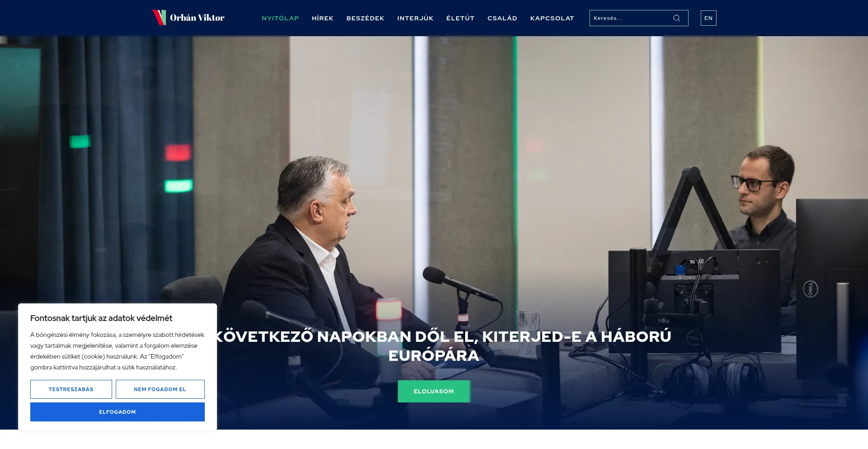Viewport: 868px width, 449px height.
Task: Open cookie settings via Testreszabás
Action: pyautogui.click(x=71, y=389)
